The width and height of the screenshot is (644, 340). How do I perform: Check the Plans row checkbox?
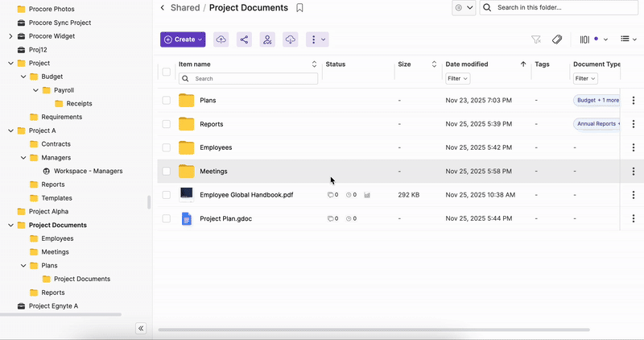[167, 101]
